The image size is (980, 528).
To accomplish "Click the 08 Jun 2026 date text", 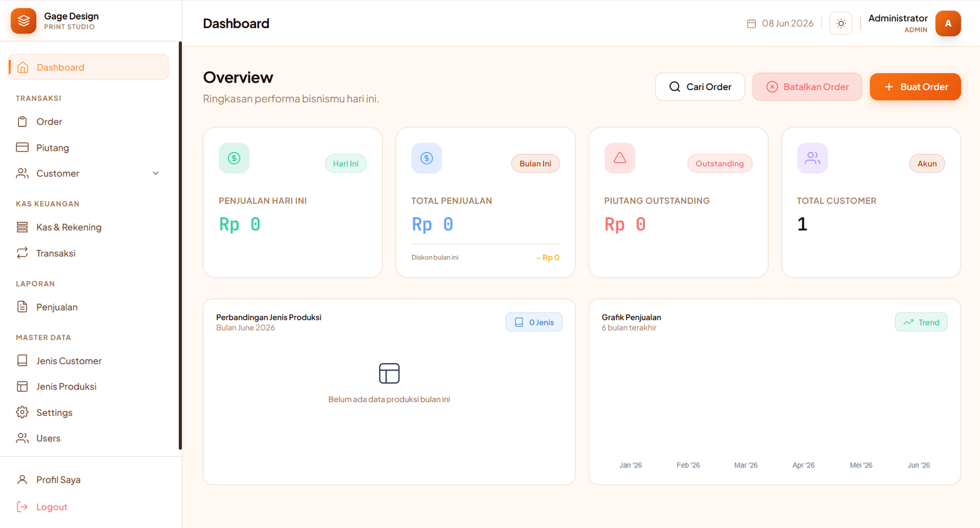I will [x=788, y=23].
